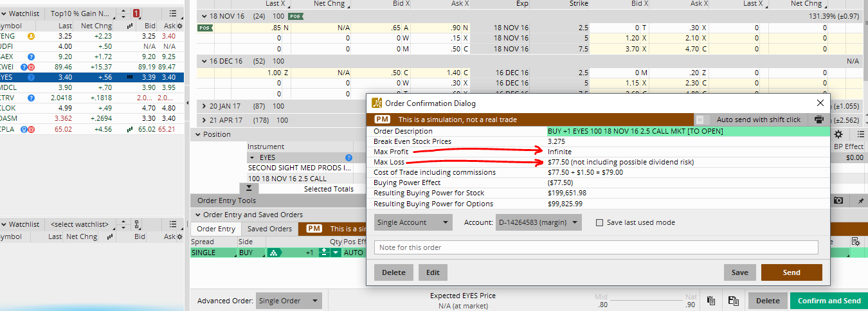Screen dimensions: 868x311
Task: Click the Selected Totals collapse arrow icon
Action: (x=249, y=188)
